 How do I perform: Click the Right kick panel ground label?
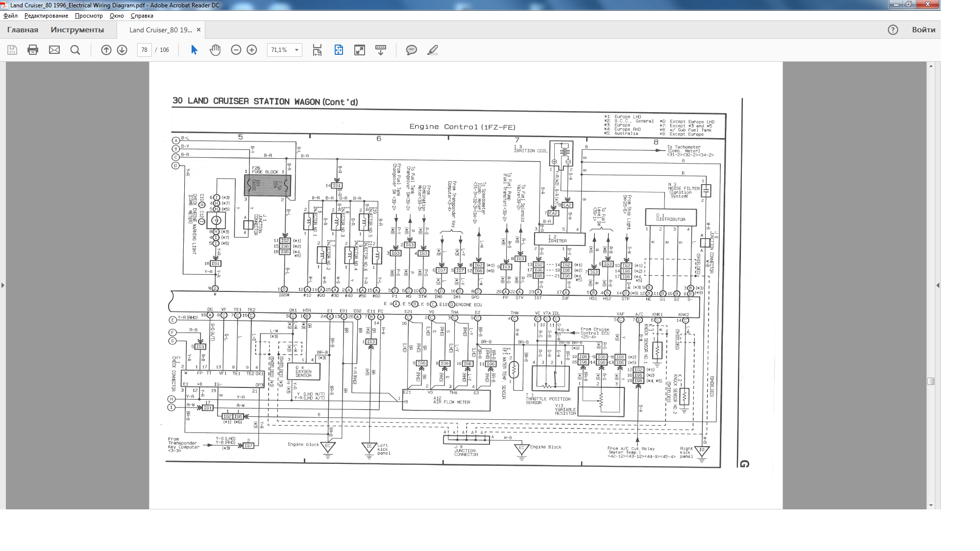coord(686,452)
